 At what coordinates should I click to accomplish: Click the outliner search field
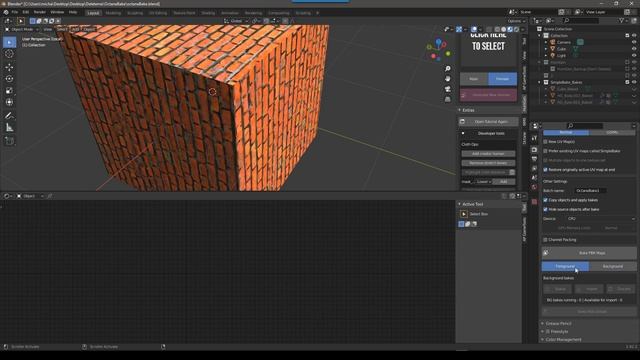(581, 20)
